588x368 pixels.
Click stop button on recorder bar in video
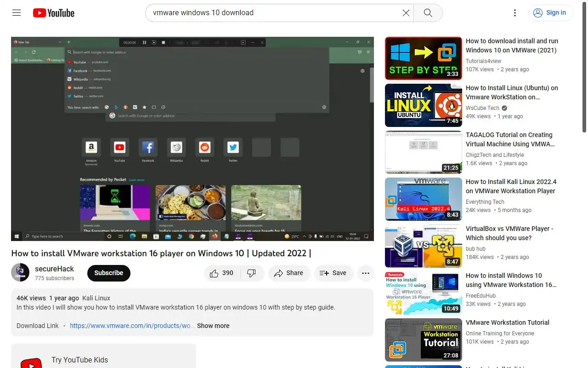point(164,42)
